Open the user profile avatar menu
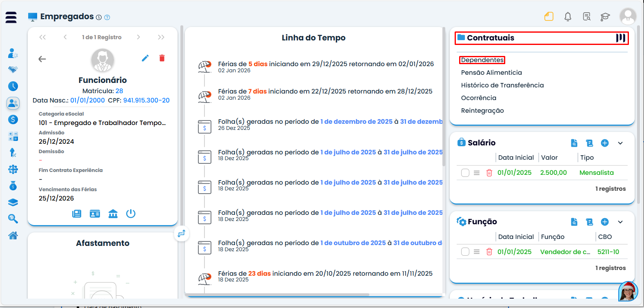Viewport: 644px width, 308px height. [x=628, y=16]
